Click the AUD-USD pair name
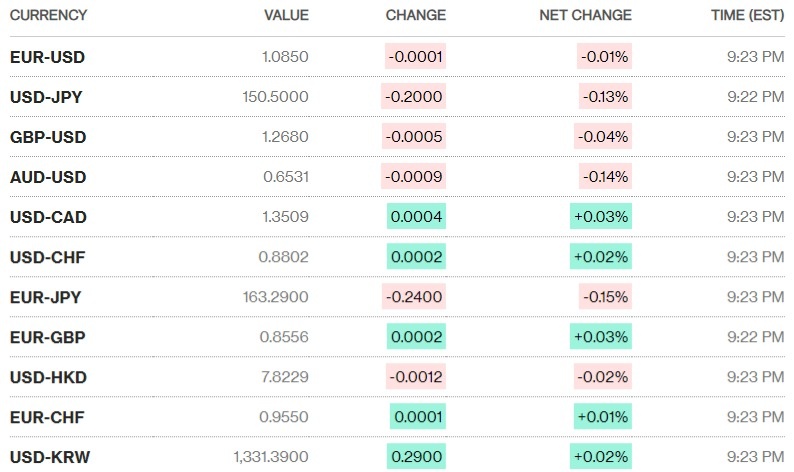The image size is (794, 472). (48, 177)
